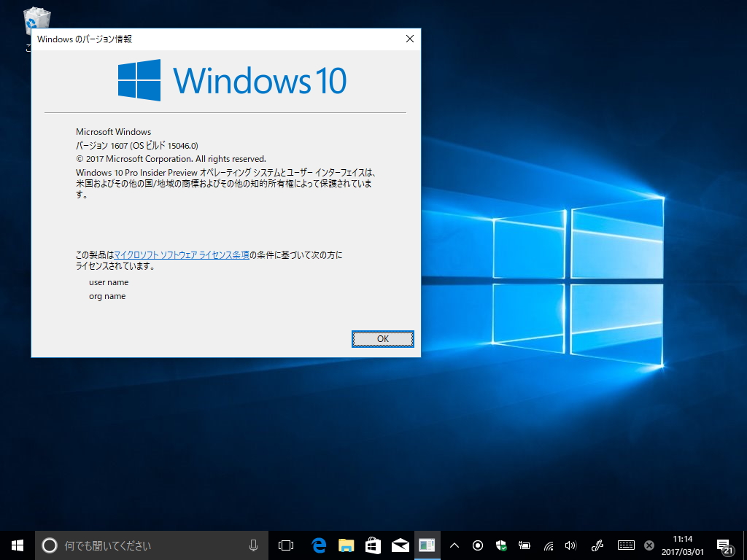Open Windows Defender from the system tray
747x560 pixels.
tap(501, 545)
